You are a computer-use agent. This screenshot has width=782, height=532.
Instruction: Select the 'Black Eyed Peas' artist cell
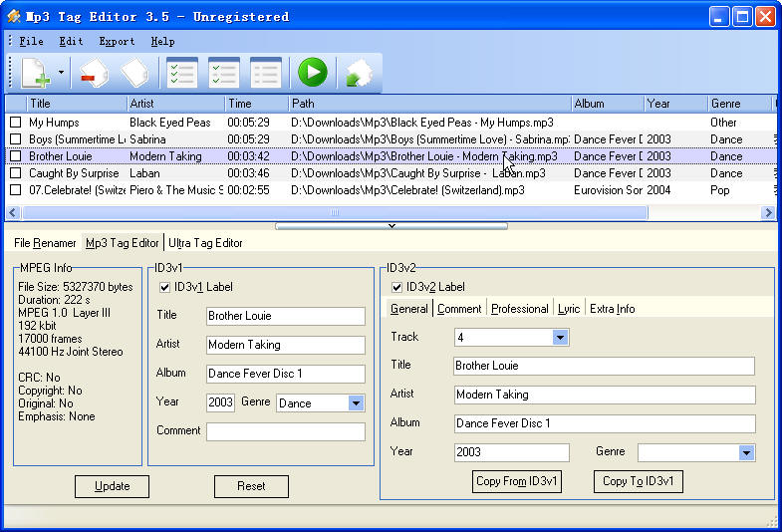click(170, 123)
